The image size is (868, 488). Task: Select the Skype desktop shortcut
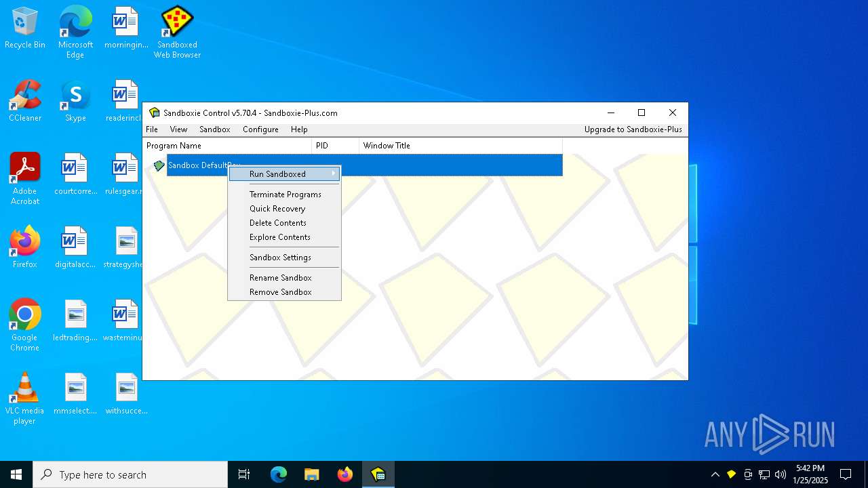(75, 102)
